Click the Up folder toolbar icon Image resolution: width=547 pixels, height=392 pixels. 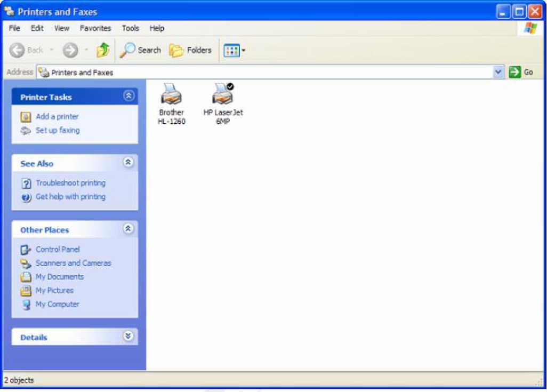coord(103,50)
